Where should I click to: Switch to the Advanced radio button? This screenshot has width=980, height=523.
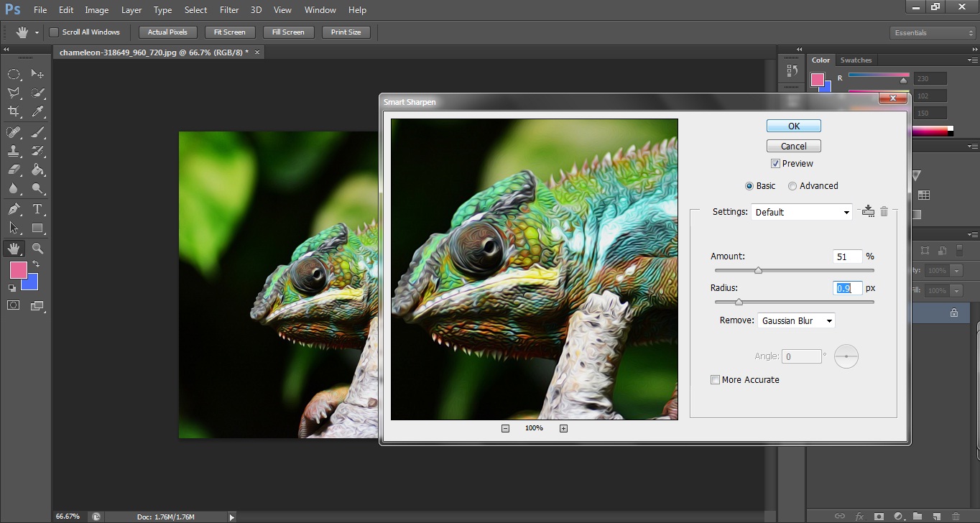792,185
